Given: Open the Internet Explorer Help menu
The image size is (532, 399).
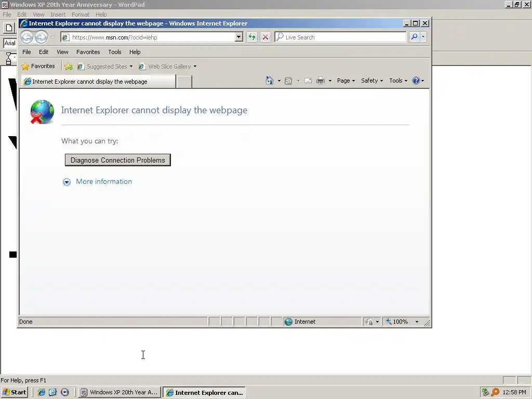Looking at the screenshot, I should pyautogui.click(x=135, y=52).
